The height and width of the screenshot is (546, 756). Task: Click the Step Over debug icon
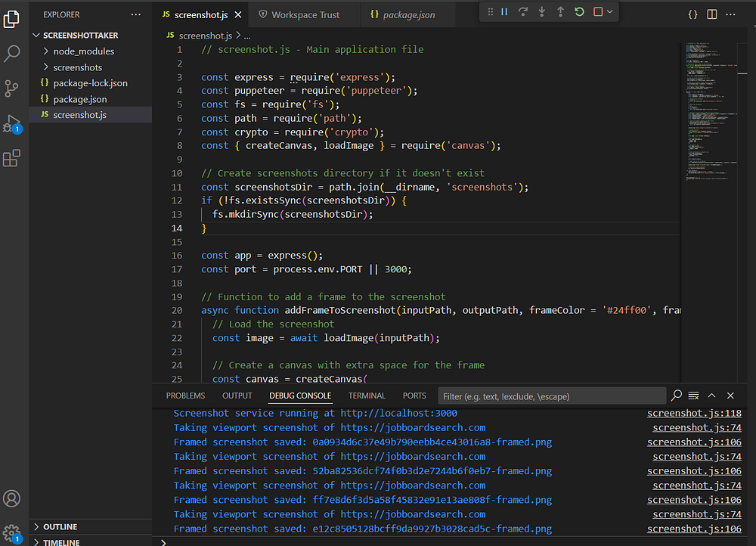523,12
